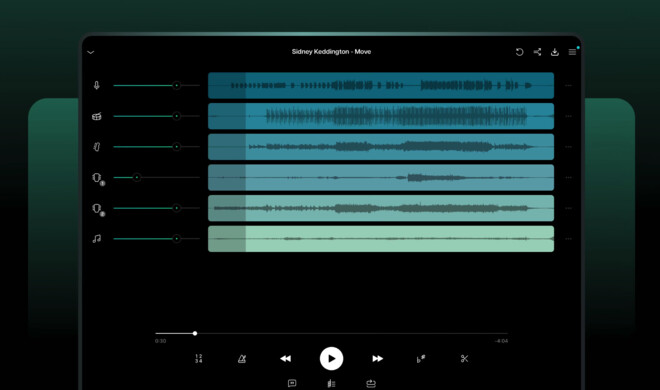
Task: Click the bass waveform track
Action: click(x=381, y=147)
